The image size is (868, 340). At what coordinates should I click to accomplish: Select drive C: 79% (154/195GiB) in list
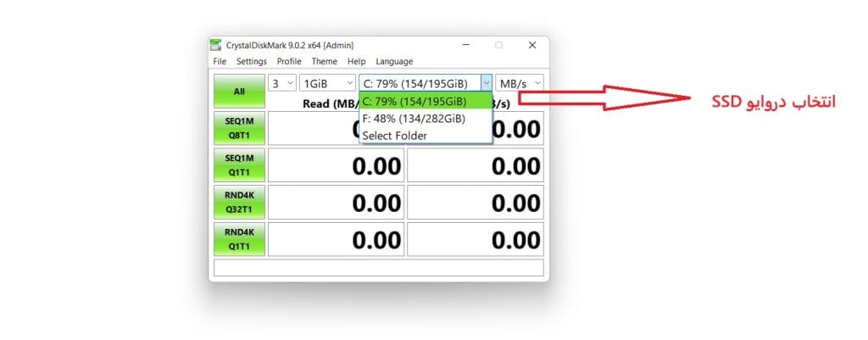426,102
